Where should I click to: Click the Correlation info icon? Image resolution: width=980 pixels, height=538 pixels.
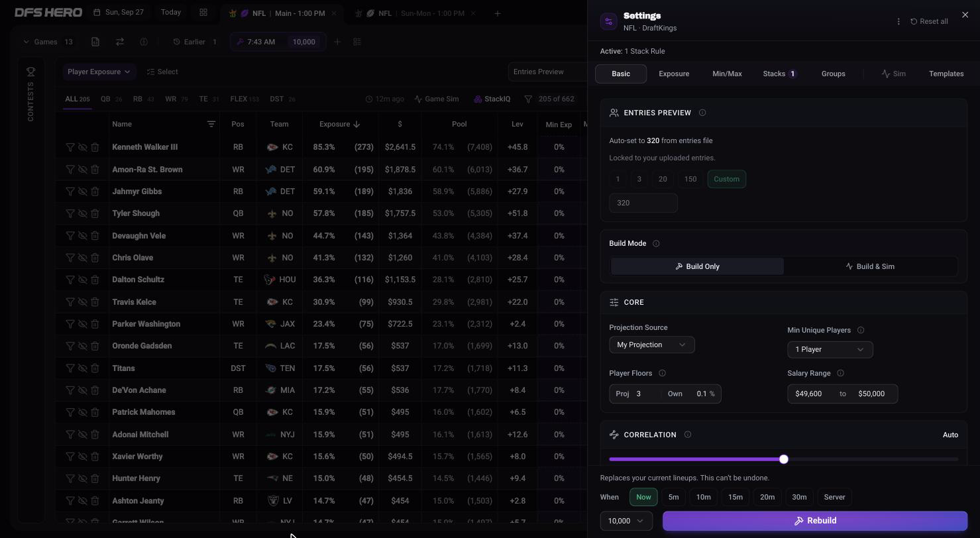[687, 435]
